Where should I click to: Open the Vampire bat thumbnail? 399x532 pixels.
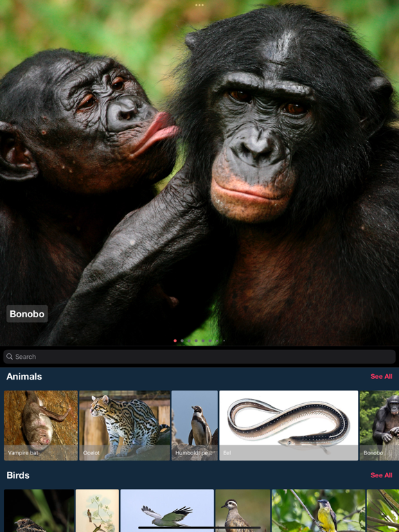pyautogui.click(x=41, y=425)
